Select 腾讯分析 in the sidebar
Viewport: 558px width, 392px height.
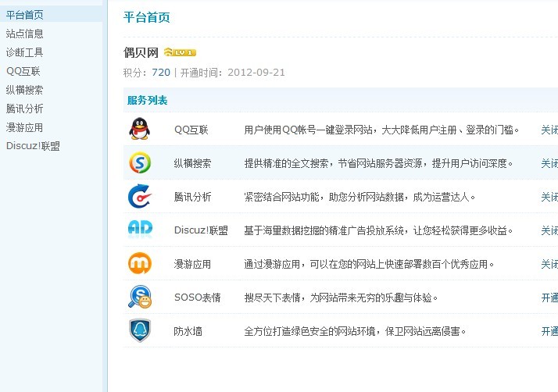[24, 109]
